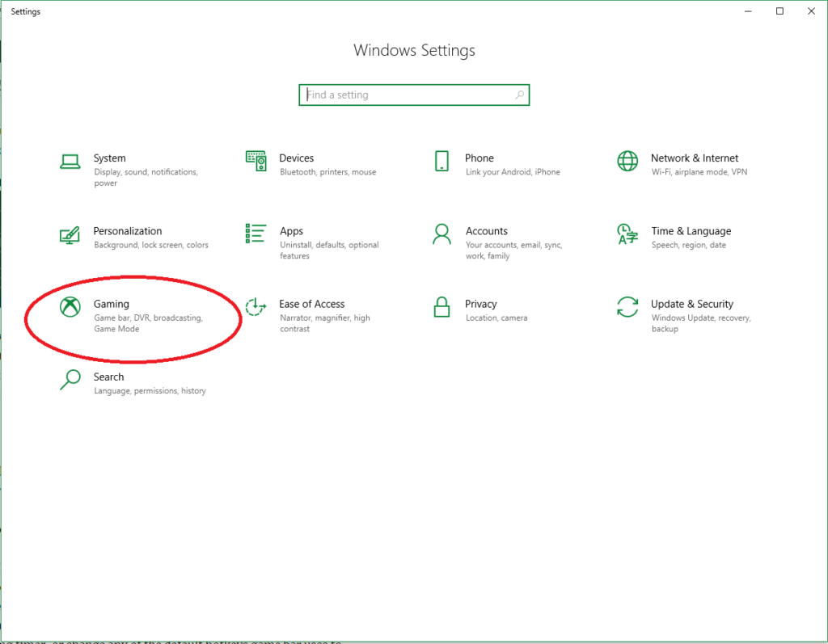Screen dimensions: 828x644
Task: Click the Network & Internet globe icon
Action: 627,161
